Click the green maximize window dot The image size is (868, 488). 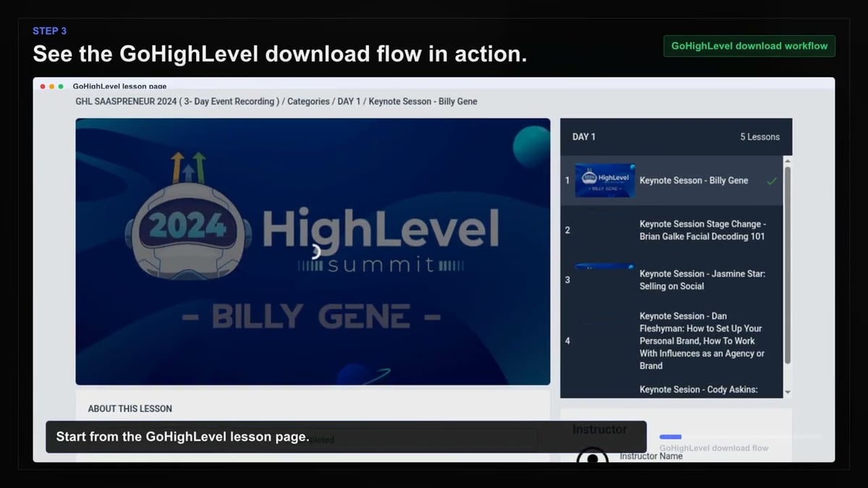[x=61, y=86]
